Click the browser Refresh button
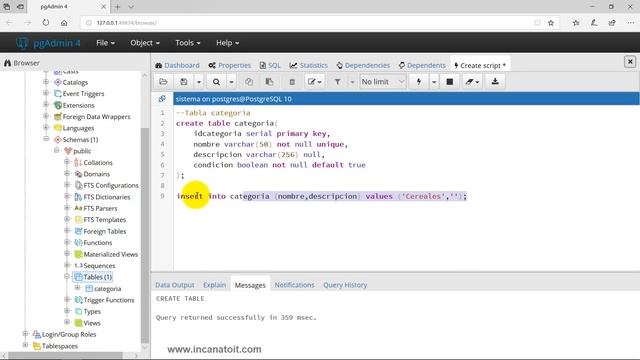 coord(46,23)
